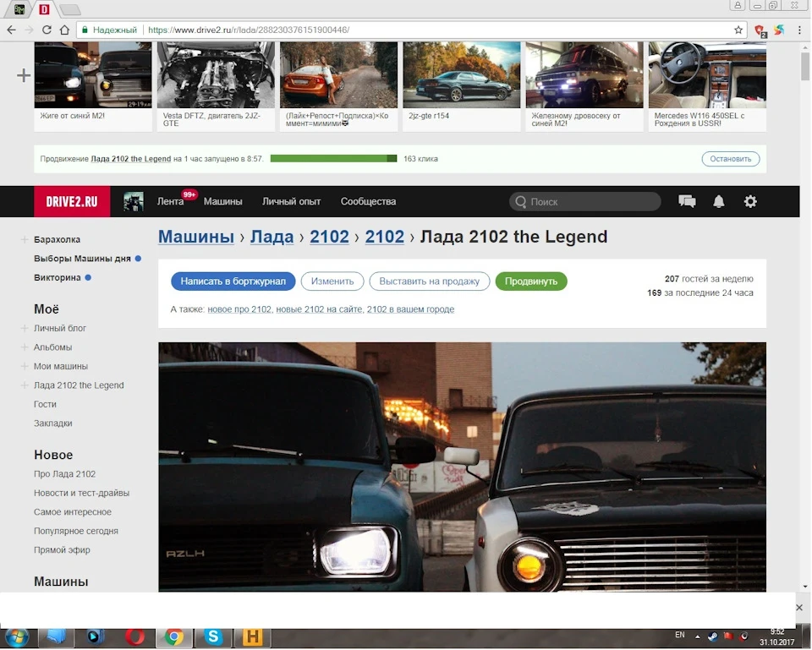812x650 pixels.
Task: Stop promotion with Остановить button
Action: [x=731, y=159]
